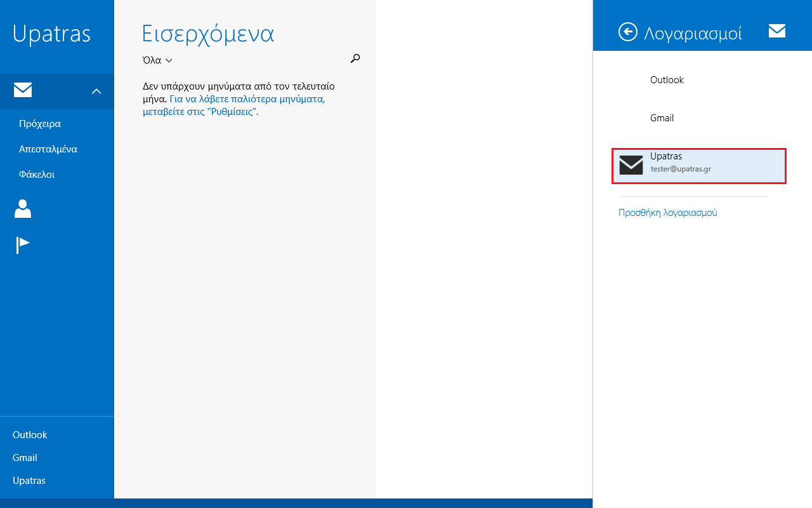Screen dimensions: 812x508
Task: Click the Upatras title in sidebar header
Action: (x=51, y=34)
